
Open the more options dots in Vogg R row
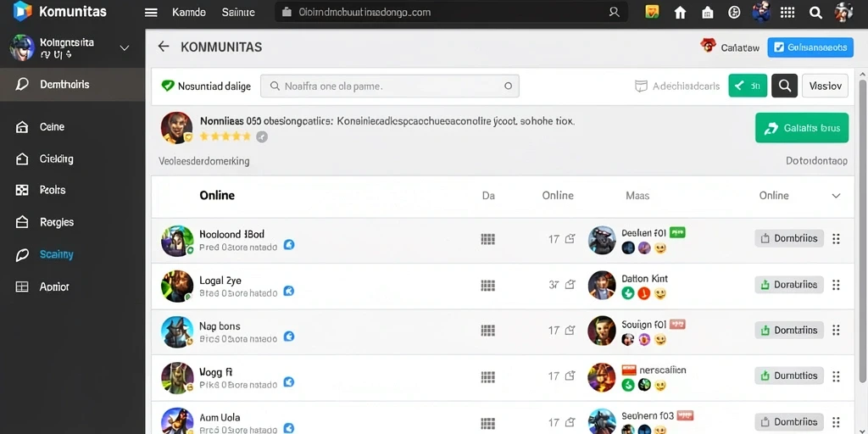[836, 376]
